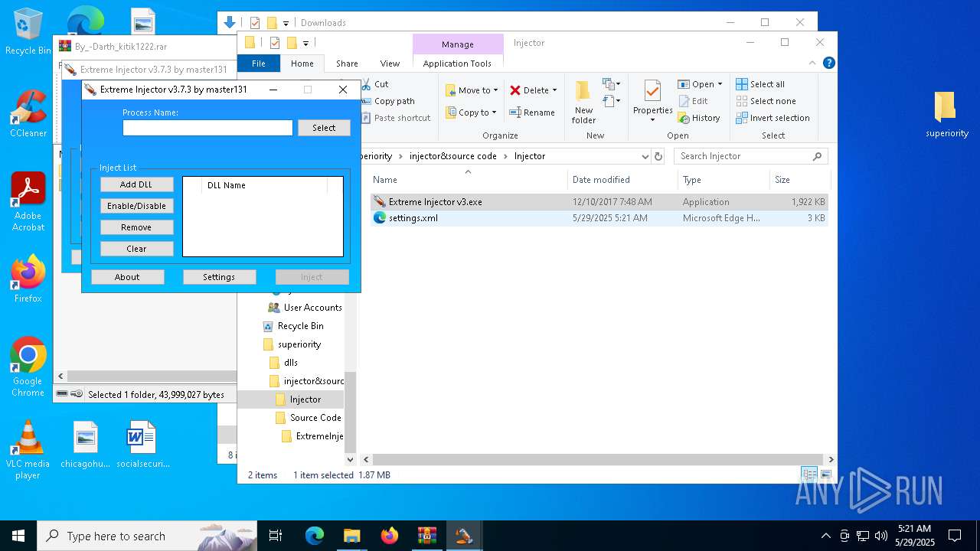The width and height of the screenshot is (980, 551).
Task: Sort by the Type column header
Action: pos(724,180)
